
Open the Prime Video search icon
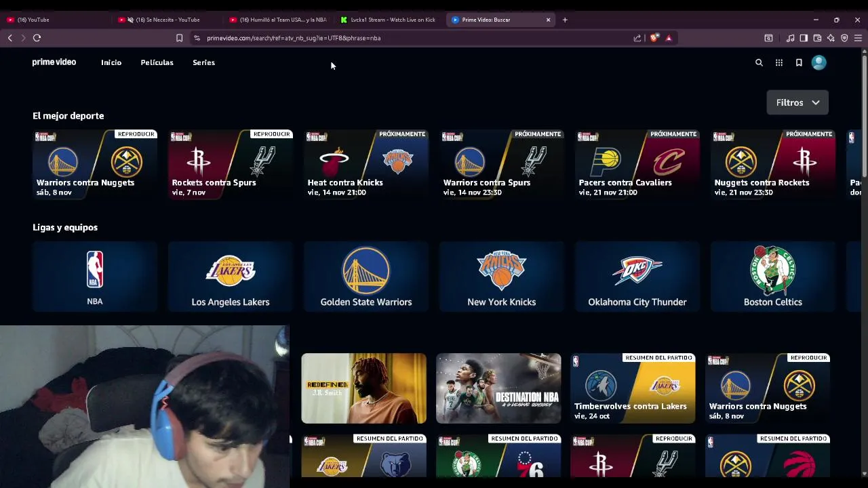coord(759,62)
